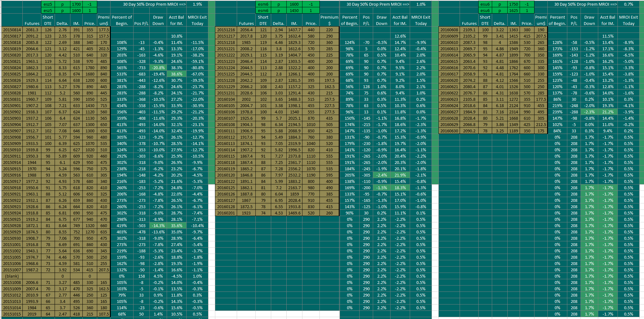Click the highlighted draw down cell -2.3%
This screenshot has height=319, width=644.
point(589,112)
